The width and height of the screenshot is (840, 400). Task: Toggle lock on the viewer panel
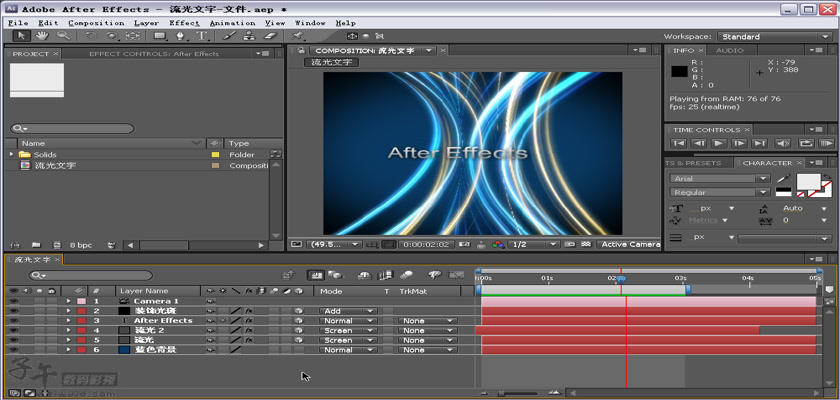coord(302,50)
